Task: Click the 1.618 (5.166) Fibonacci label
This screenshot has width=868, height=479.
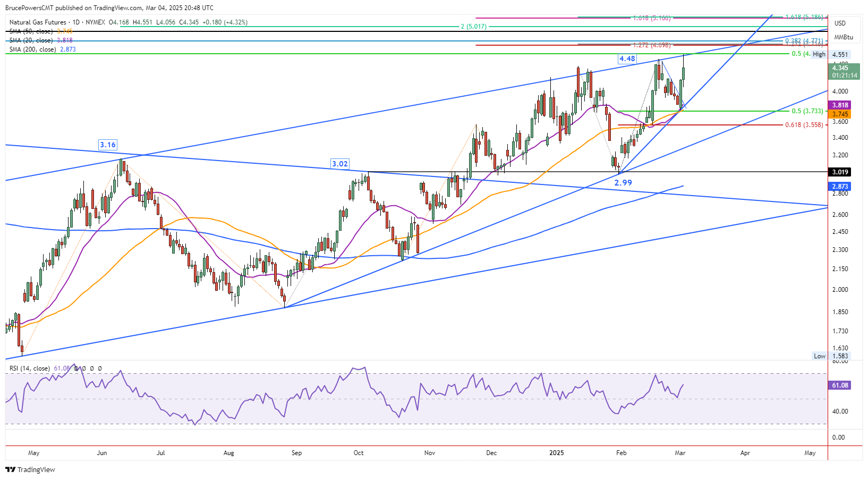Action: pos(652,18)
